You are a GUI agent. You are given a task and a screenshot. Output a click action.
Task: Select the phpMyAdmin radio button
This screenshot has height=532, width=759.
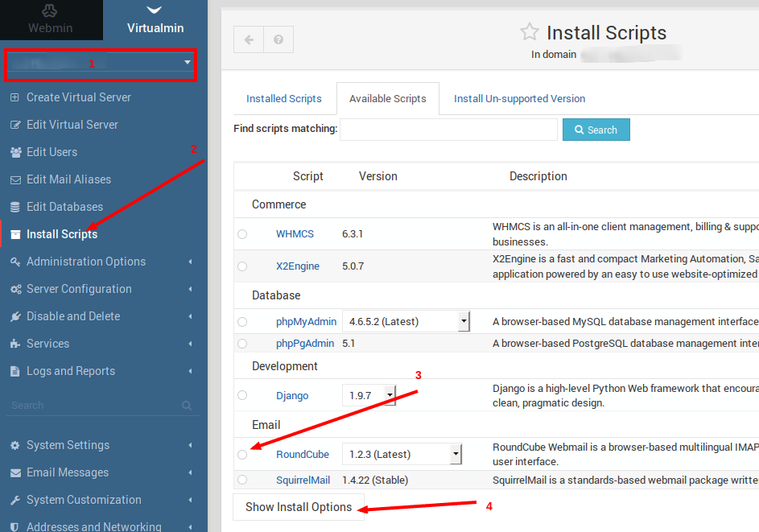tap(242, 322)
